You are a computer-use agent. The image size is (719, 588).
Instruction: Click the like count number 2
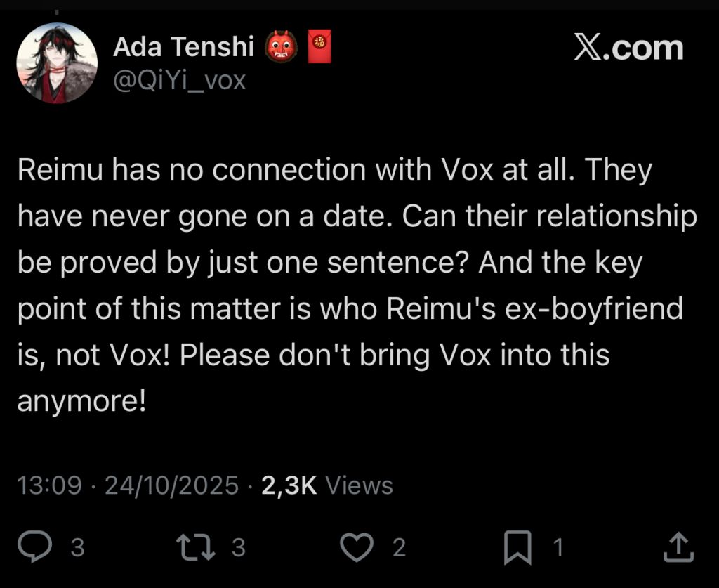(399, 547)
